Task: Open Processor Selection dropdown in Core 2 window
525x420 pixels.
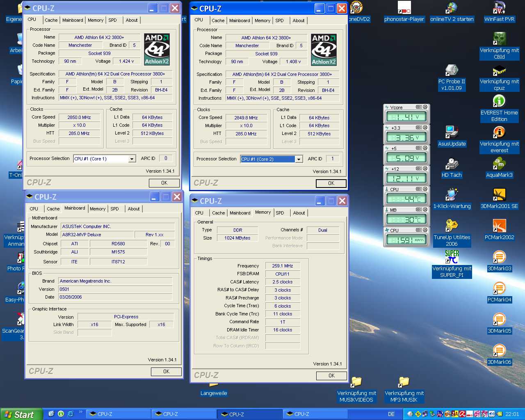Action: tap(299, 159)
